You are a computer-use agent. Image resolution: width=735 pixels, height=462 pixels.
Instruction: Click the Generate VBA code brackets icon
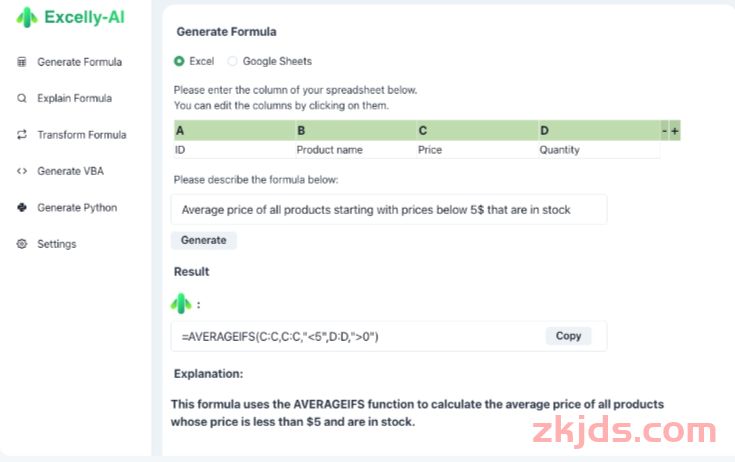pyautogui.click(x=22, y=171)
